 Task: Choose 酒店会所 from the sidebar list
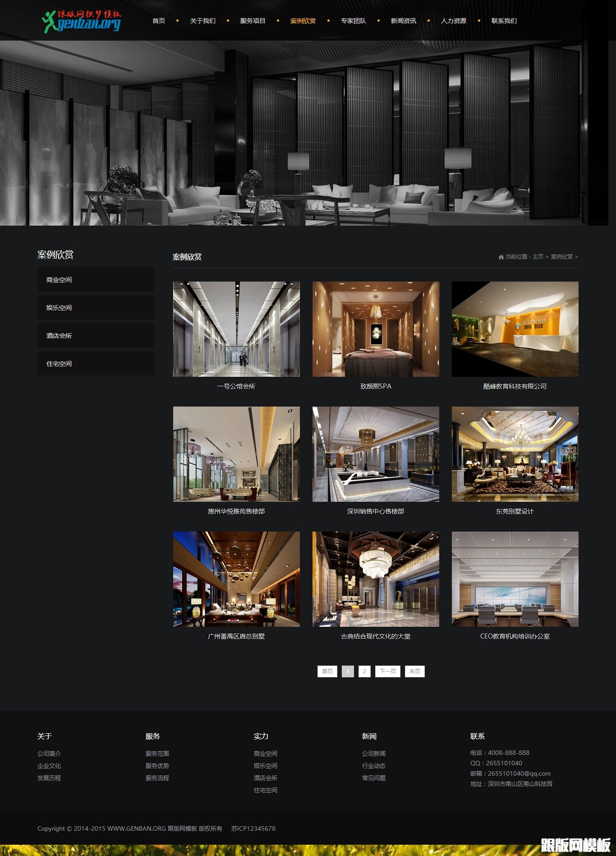96,336
